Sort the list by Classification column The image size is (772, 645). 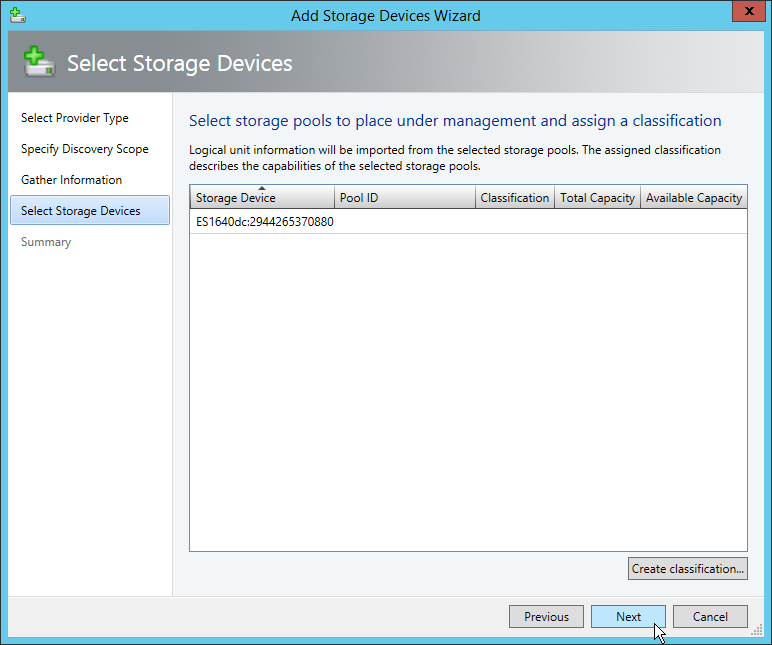click(514, 198)
